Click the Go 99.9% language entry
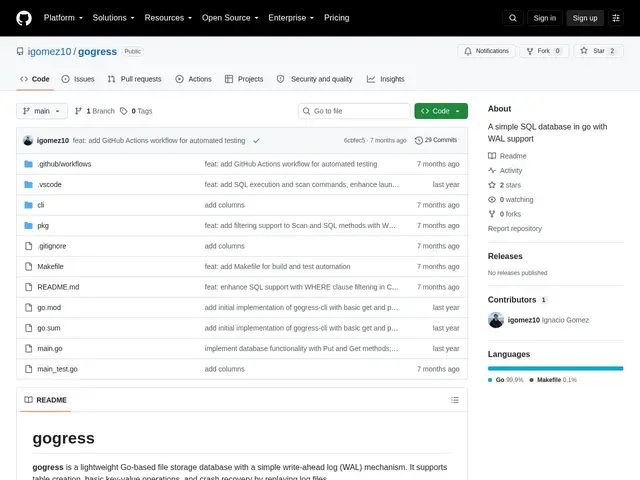 pos(505,380)
